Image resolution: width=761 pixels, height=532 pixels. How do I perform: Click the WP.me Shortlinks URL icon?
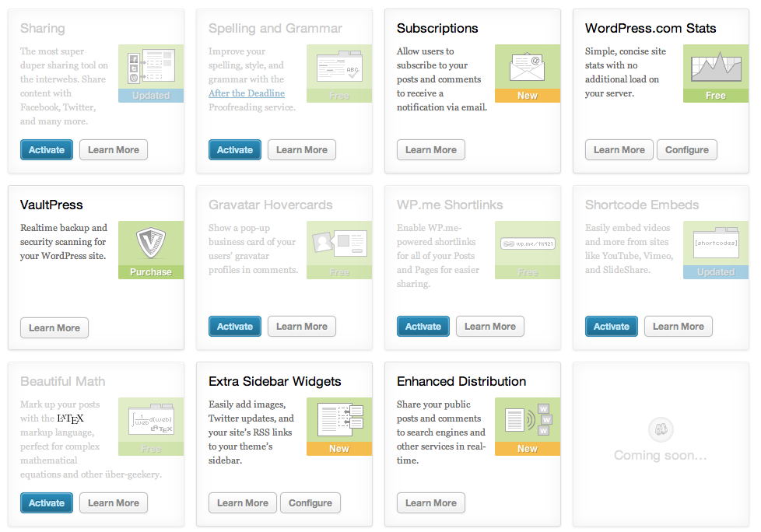click(x=527, y=243)
